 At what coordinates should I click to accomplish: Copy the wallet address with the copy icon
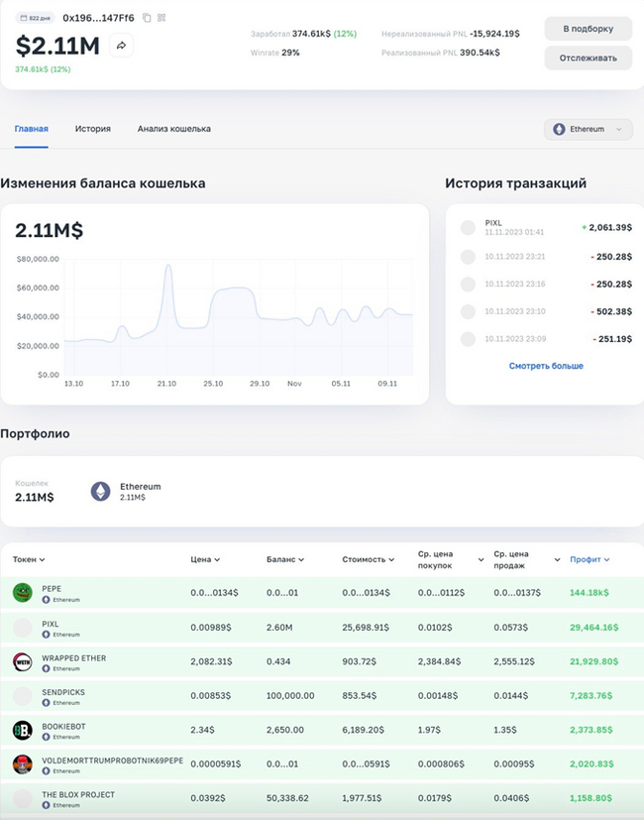tap(147, 18)
